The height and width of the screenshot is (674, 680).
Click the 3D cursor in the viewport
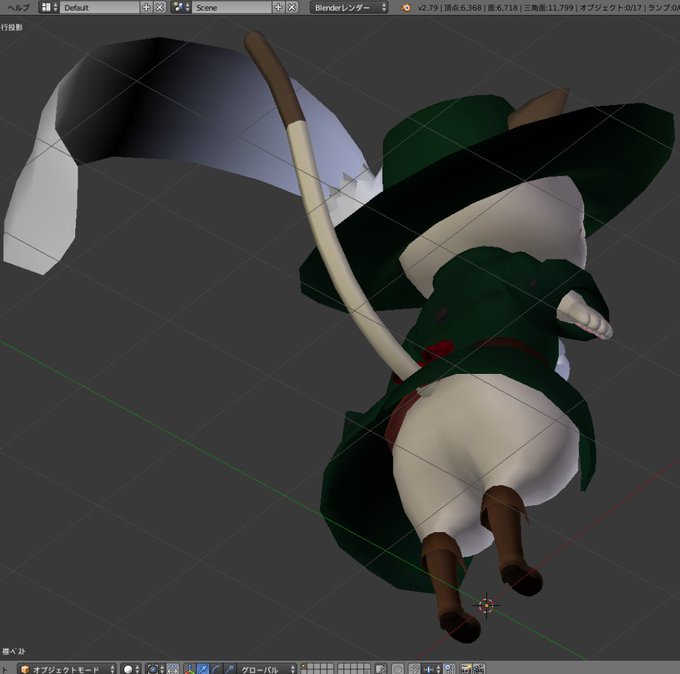pos(486,605)
